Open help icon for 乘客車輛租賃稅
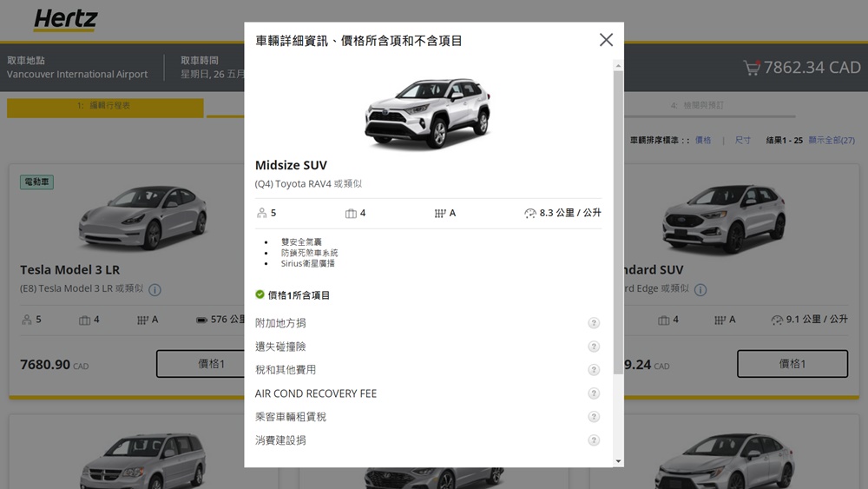 594,417
